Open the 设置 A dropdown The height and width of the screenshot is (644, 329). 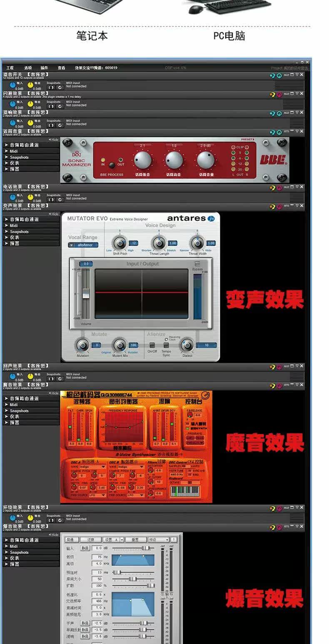pos(113,540)
